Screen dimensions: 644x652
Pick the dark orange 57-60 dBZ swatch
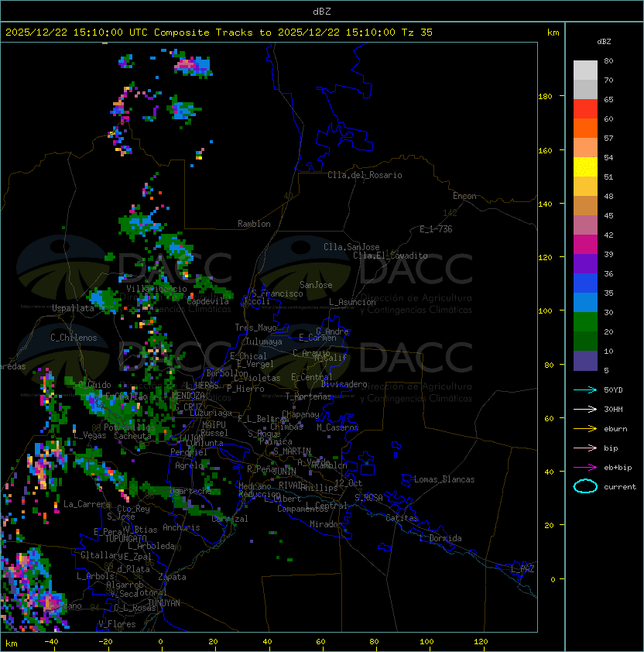pyautogui.click(x=585, y=128)
